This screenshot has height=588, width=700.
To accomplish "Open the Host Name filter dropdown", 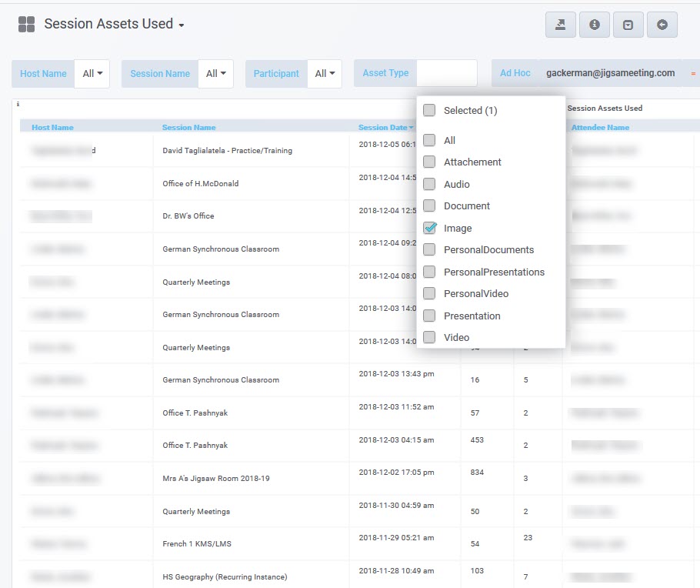I will (92, 74).
